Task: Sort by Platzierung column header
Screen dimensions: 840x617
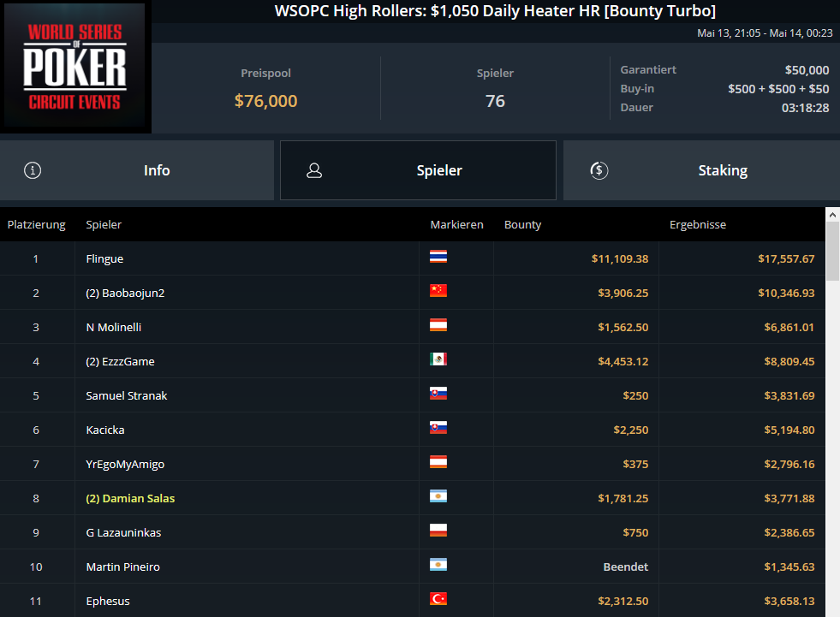Action: (37, 224)
